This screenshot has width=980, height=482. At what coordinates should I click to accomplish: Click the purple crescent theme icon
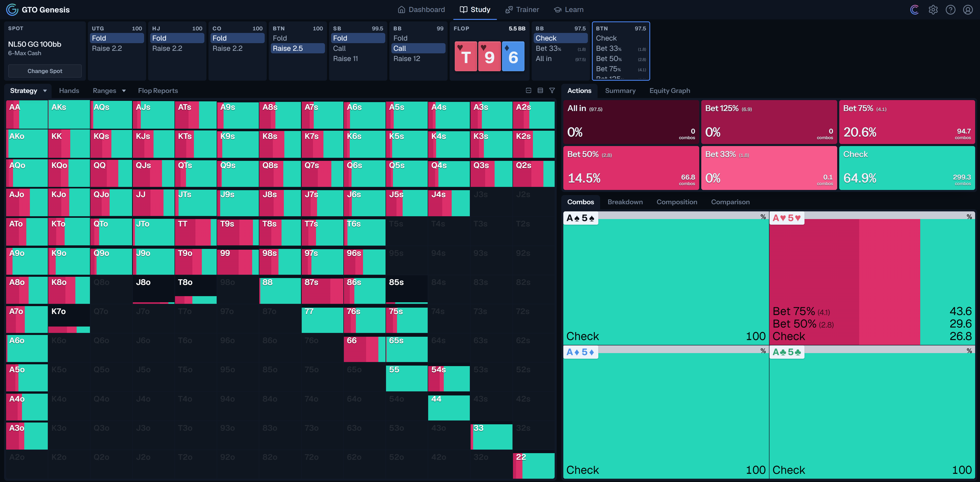(915, 9)
